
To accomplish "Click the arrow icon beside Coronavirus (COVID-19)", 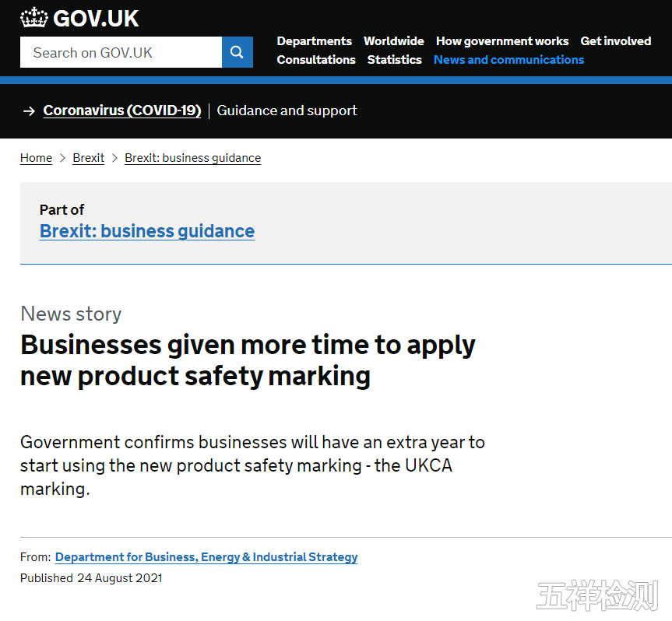I will click(29, 111).
